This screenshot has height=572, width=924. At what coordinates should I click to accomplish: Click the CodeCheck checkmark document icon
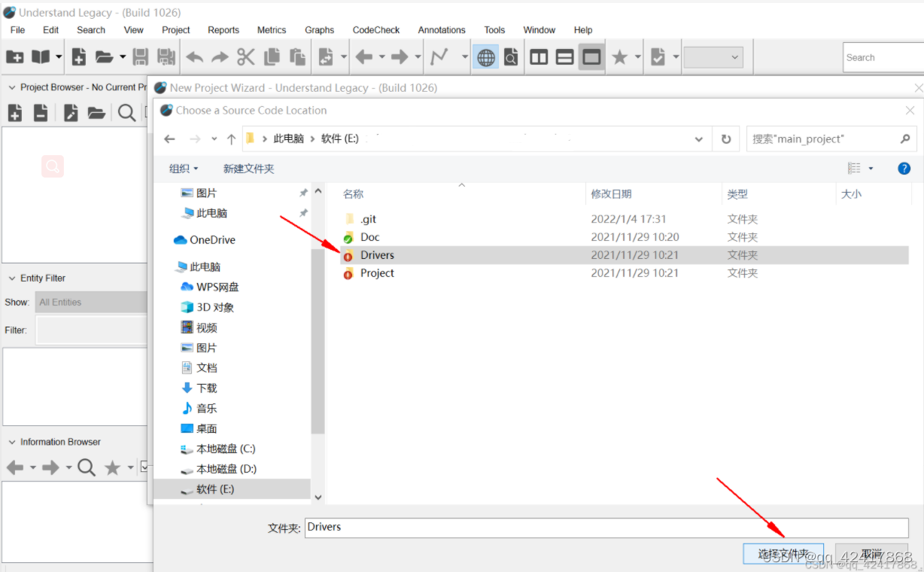(658, 57)
